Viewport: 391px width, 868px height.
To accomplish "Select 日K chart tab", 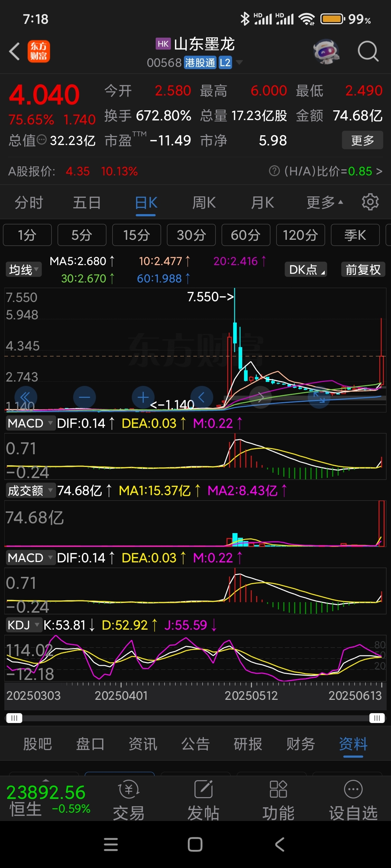I will coord(146,202).
